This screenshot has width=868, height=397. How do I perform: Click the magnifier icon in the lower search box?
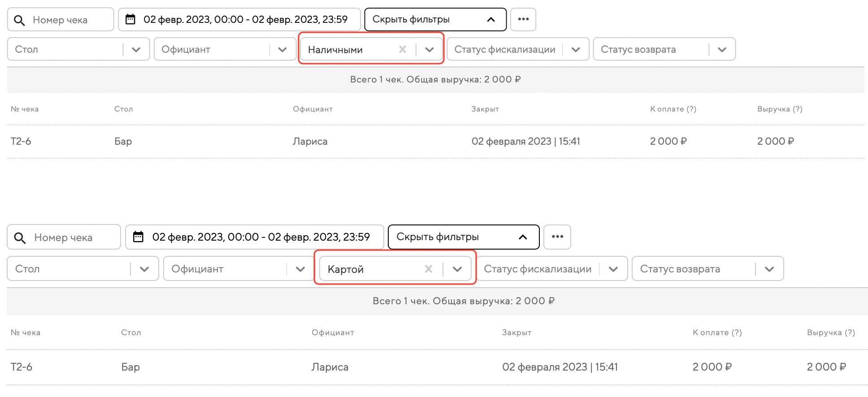(20, 237)
